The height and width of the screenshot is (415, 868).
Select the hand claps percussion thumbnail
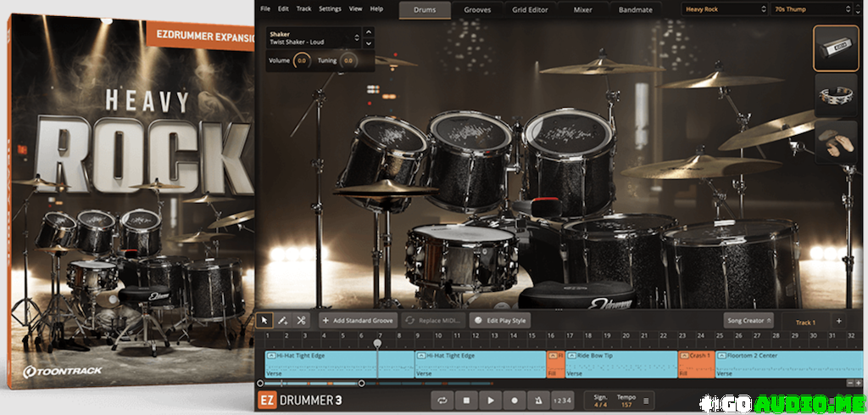[x=835, y=141]
